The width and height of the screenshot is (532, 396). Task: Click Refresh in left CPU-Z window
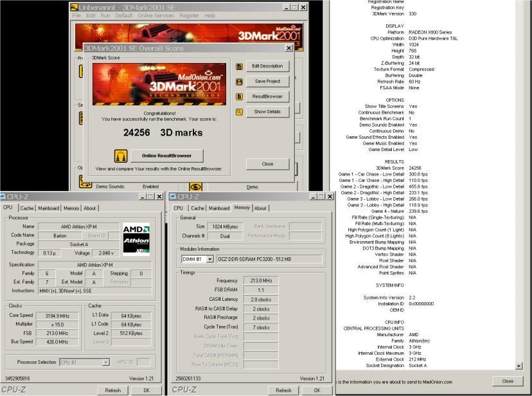pyautogui.click(x=112, y=390)
